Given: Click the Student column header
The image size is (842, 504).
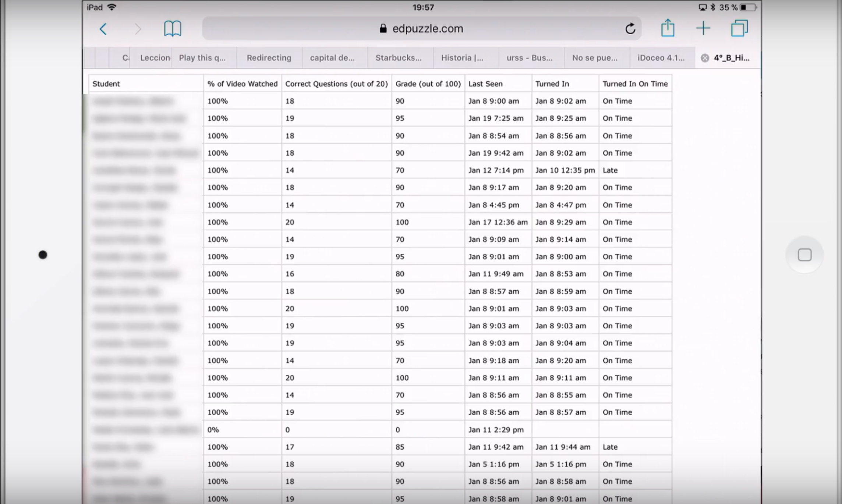Looking at the screenshot, I should point(106,84).
